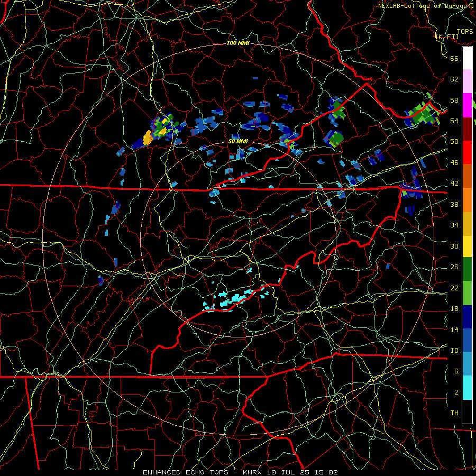This screenshot has width=476, height=476.
Task: Click legend value "50"
Action: [x=454, y=142]
